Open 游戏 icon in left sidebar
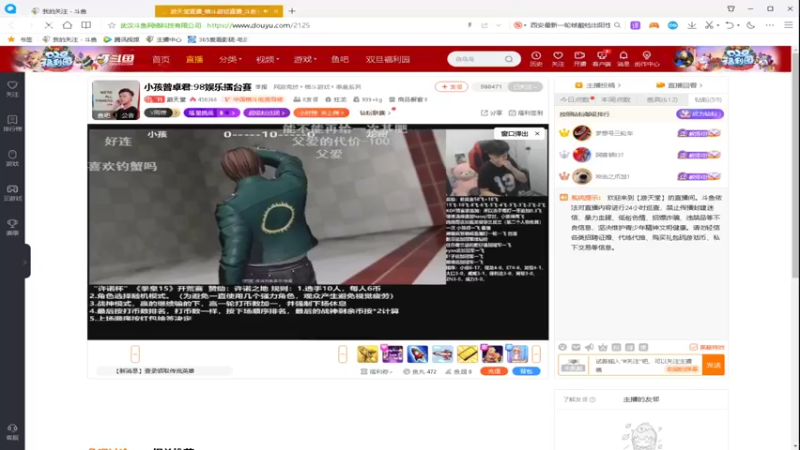Image resolution: width=800 pixels, height=450 pixels. tap(12, 158)
